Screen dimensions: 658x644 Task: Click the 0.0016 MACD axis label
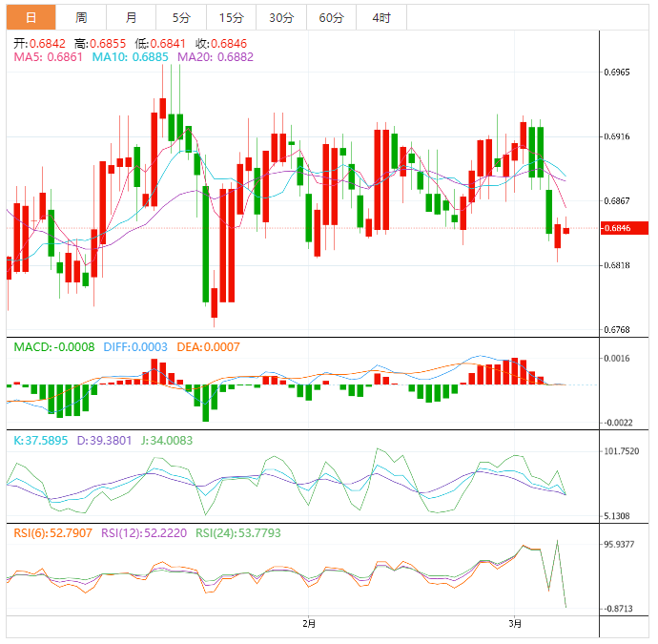click(x=616, y=359)
